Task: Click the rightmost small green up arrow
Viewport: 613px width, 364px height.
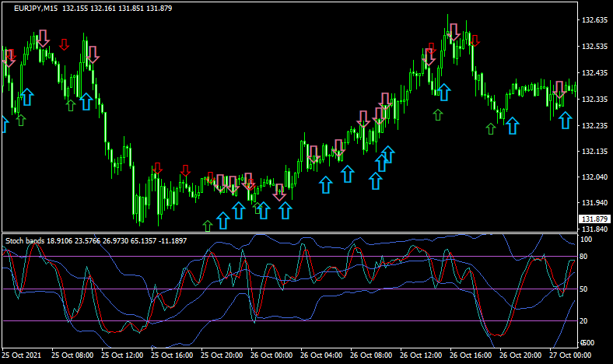Action: (x=490, y=128)
